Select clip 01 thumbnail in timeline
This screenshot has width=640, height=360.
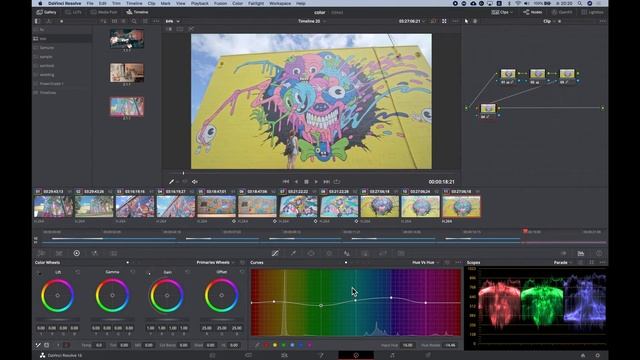tap(53, 206)
